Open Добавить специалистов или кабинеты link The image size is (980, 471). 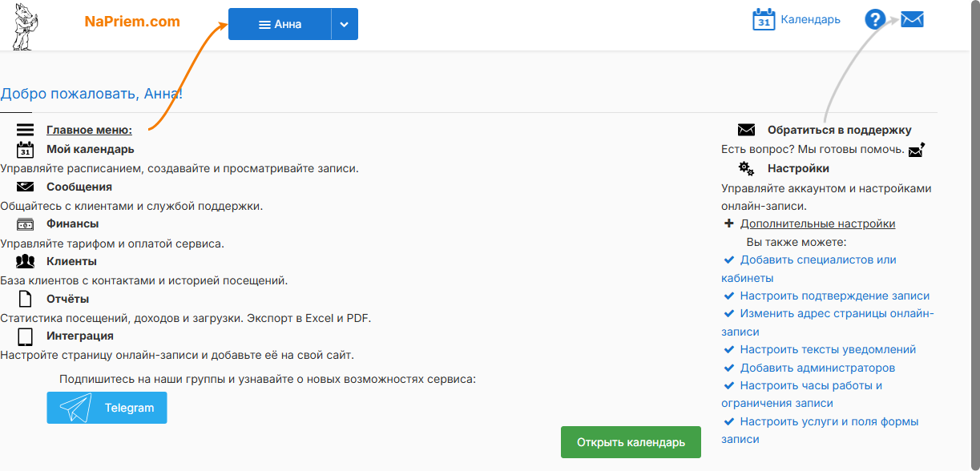809,269
